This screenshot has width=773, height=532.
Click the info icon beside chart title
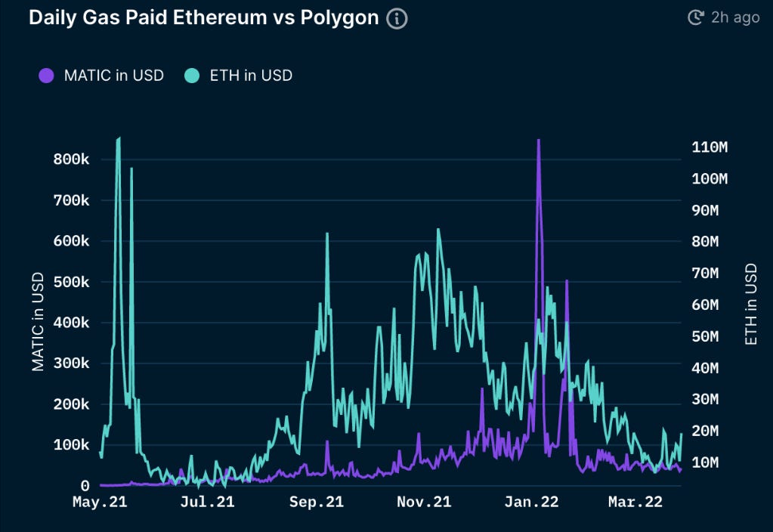tap(397, 19)
